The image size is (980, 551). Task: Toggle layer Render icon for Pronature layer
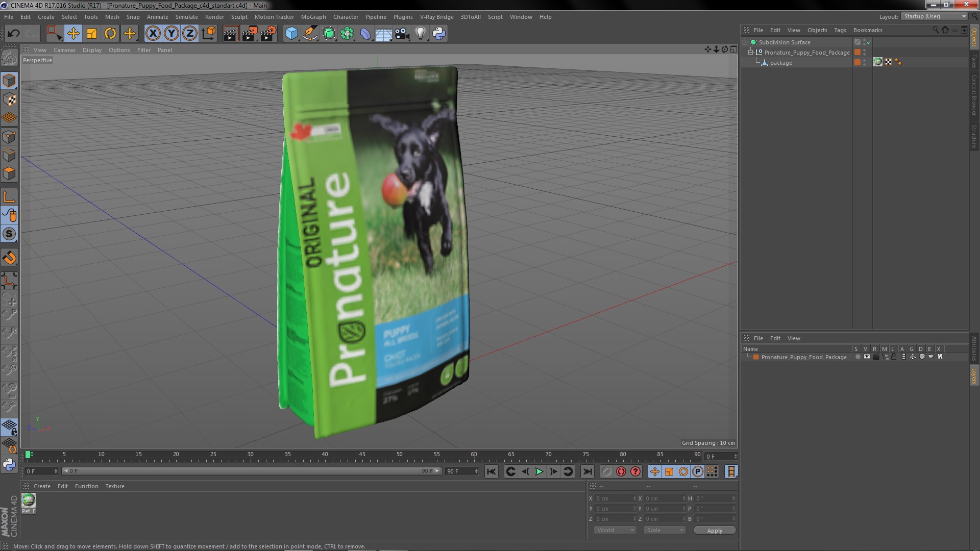pyautogui.click(x=876, y=357)
